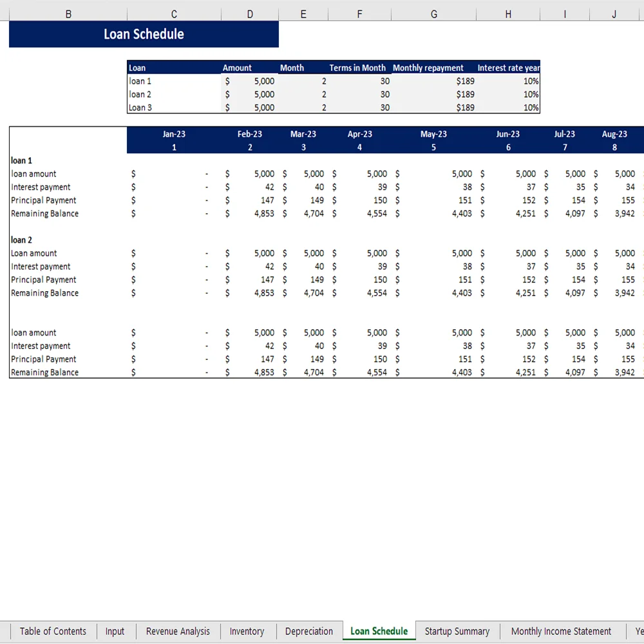The height and width of the screenshot is (644, 644).
Task: Open the Revenue Analysis sheet tab
Action: point(178,631)
